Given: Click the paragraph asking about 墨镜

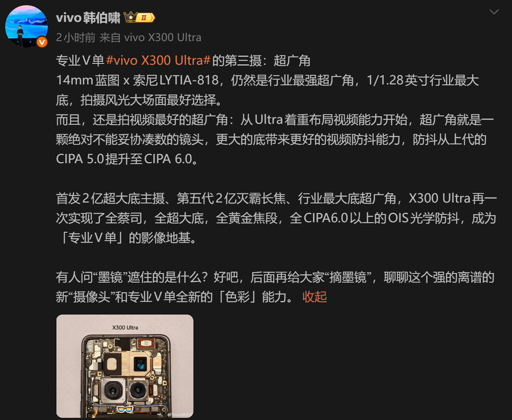Looking at the screenshot, I should [x=275, y=287].
